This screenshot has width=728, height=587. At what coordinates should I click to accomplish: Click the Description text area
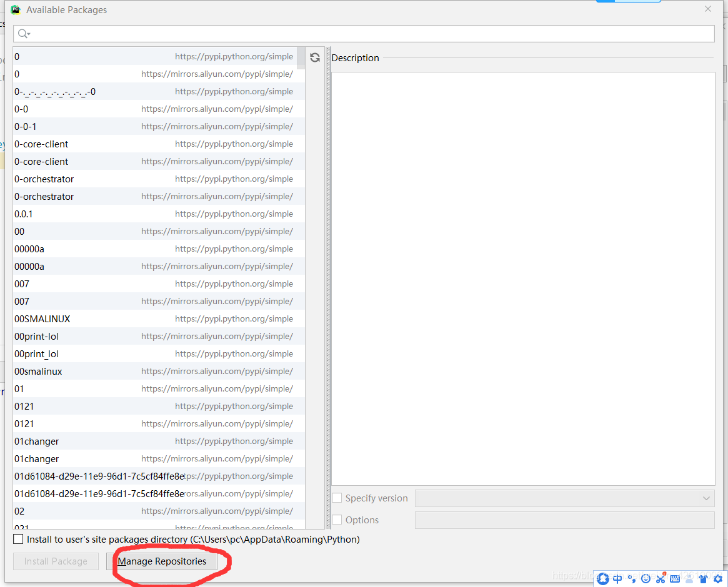[x=523, y=279]
